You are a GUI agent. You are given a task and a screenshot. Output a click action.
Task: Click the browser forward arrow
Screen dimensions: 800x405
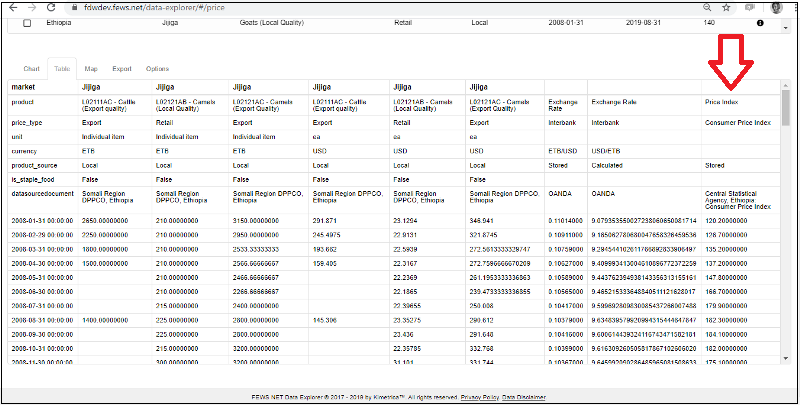tap(33, 6)
